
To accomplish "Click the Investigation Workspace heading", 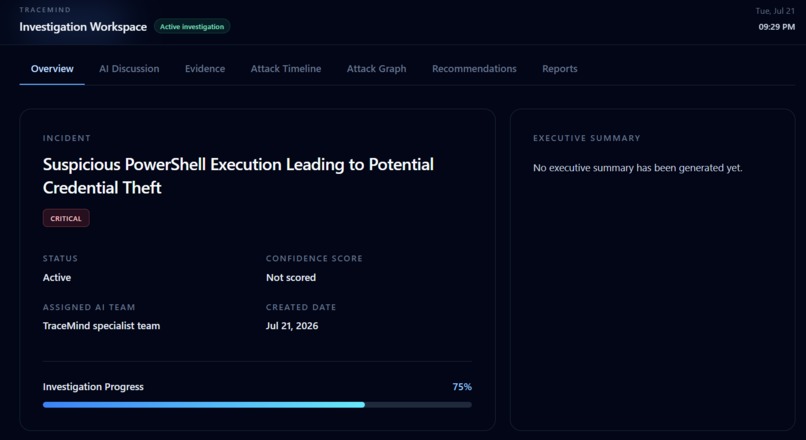I will click(83, 27).
